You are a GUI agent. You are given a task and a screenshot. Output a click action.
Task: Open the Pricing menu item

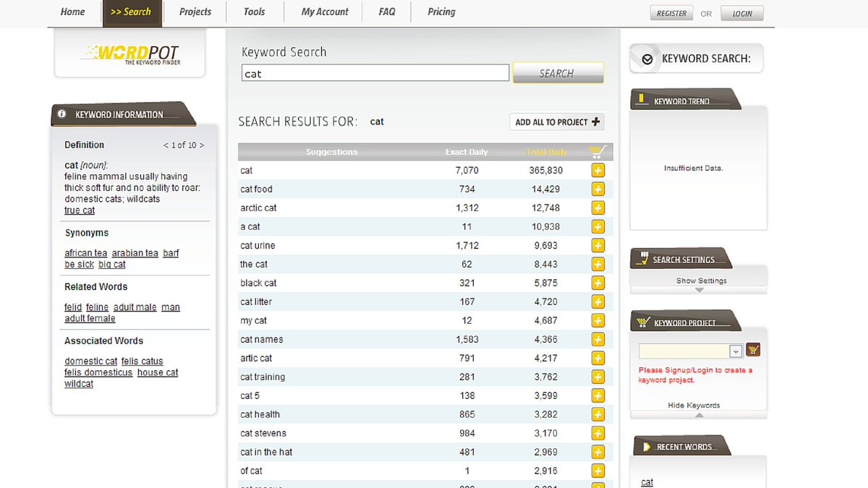pos(440,12)
